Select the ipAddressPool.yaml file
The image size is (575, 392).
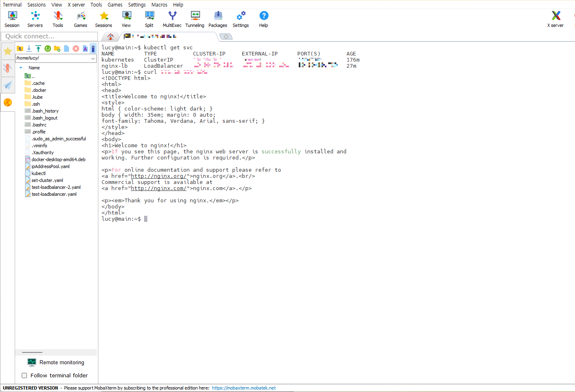(47, 166)
